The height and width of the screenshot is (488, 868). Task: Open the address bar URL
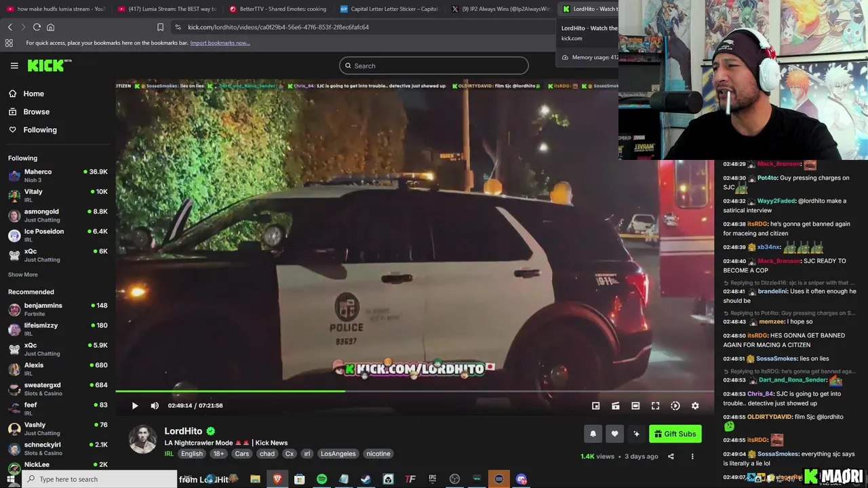click(278, 27)
